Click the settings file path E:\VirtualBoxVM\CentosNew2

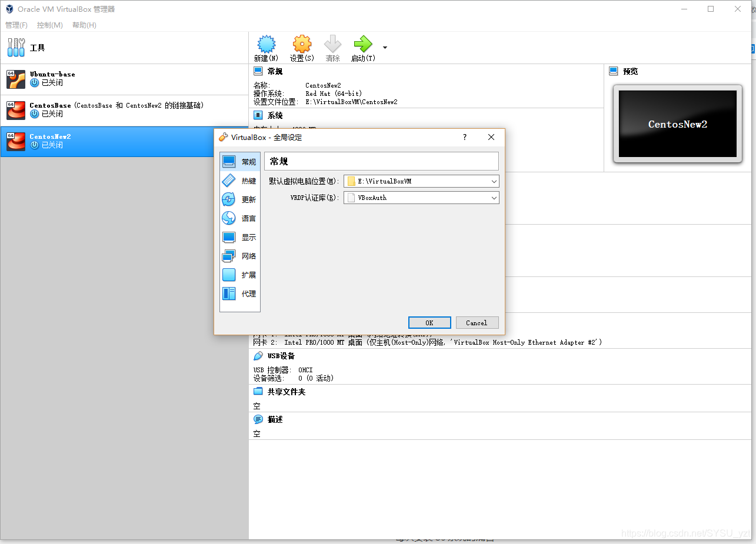point(351,102)
